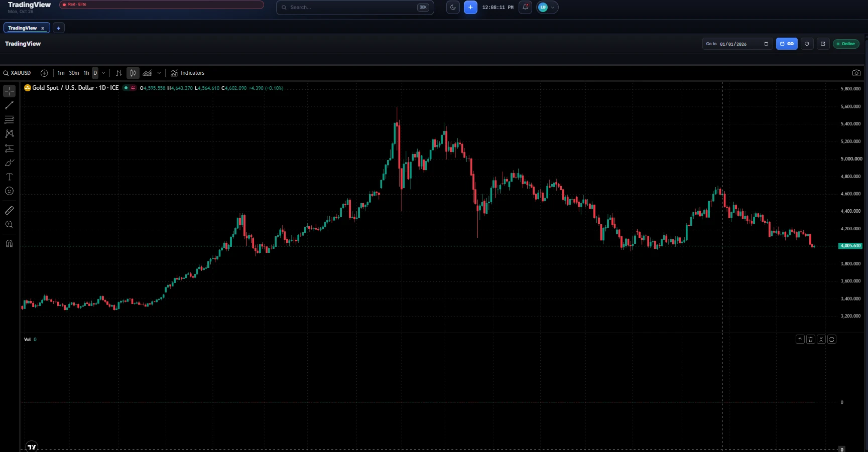Toggle dark mode moon icon
The width and height of the screenshot is (868, 452).
453,8
